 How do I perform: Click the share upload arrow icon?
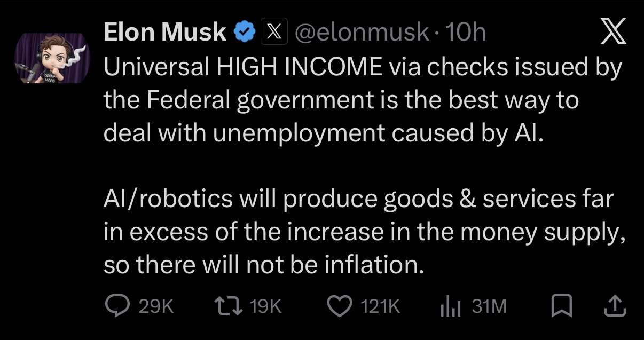click(615, 306)
